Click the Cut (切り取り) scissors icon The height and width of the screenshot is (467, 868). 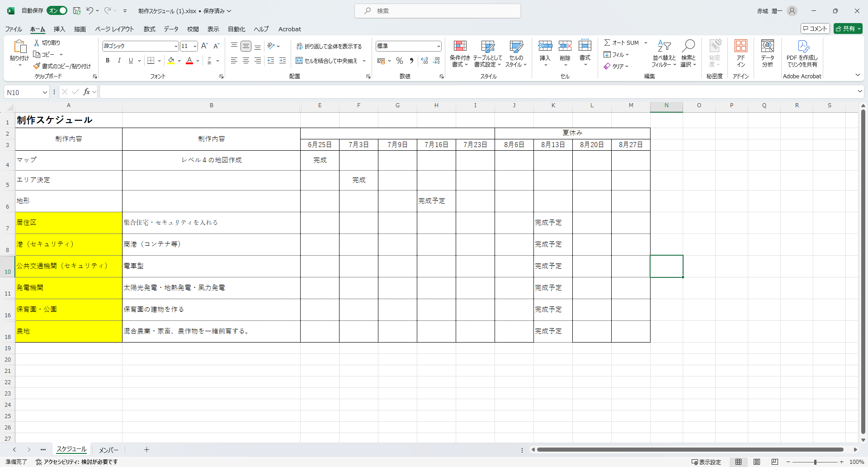(x=37, y=43)
